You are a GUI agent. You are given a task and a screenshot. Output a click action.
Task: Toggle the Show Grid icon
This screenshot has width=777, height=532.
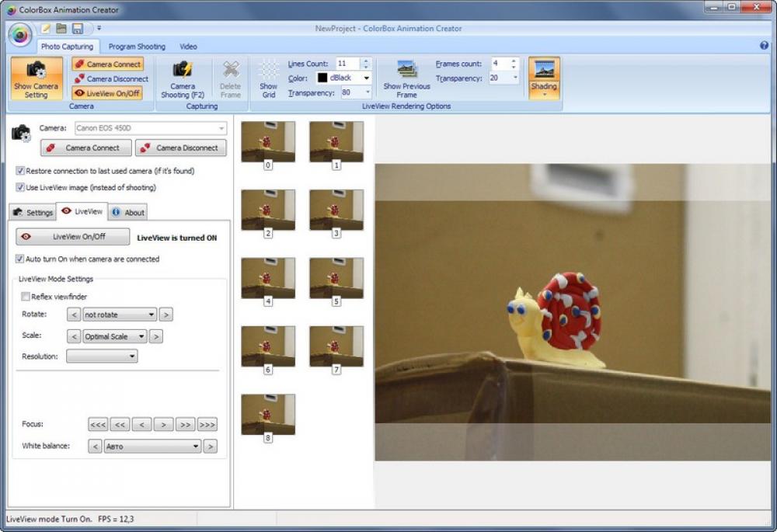[x=267, y=78]
